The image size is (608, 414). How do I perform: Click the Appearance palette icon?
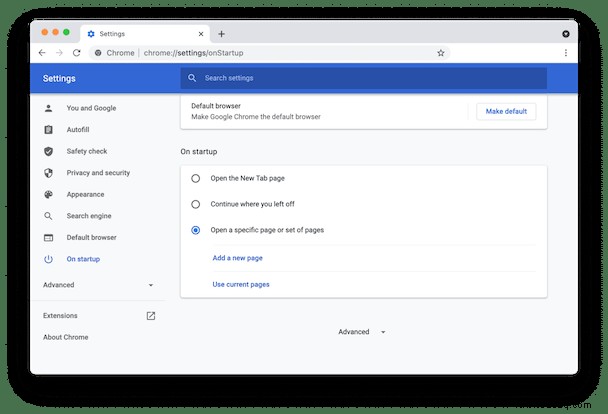(x=48, y=194)
